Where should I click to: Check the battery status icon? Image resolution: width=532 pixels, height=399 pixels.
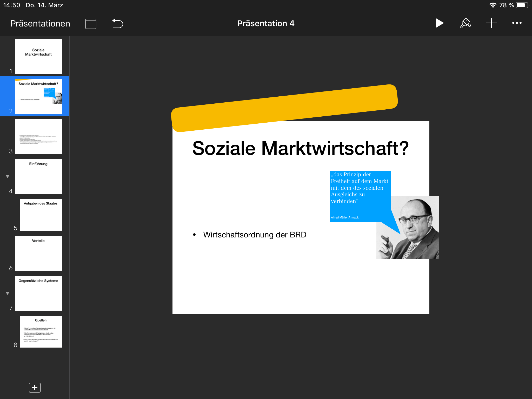(x=522, y=5)
